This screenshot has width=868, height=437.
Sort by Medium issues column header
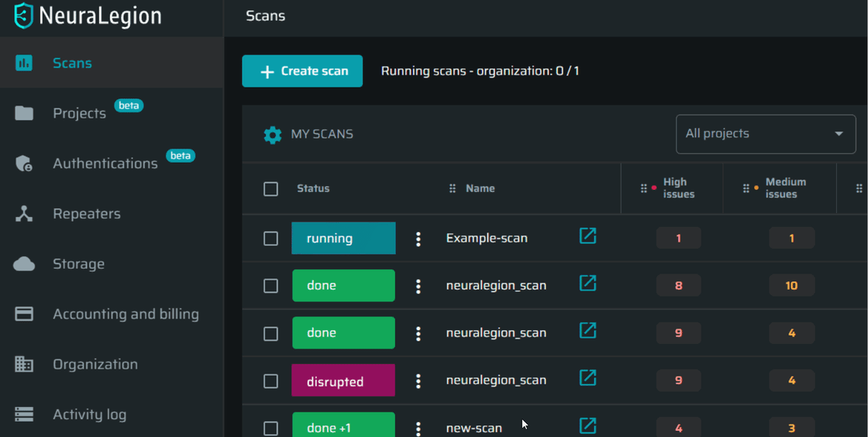(x=786, y=188)
